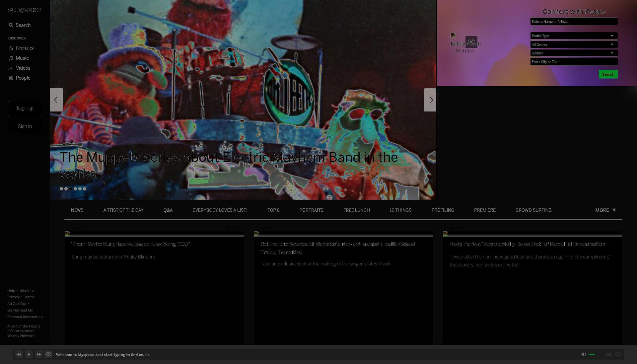Open Do-Not-Sell My Personal Information link
The width and height of the screenshot is (637, 364).
25,314
